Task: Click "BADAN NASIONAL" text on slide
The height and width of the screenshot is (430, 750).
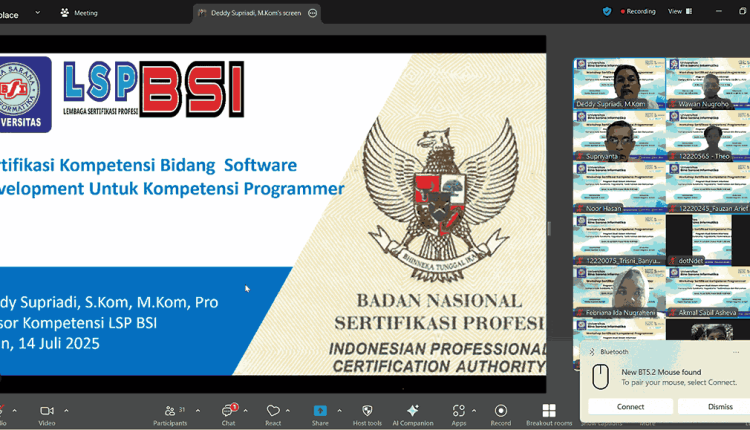Action: click(439, 301)
